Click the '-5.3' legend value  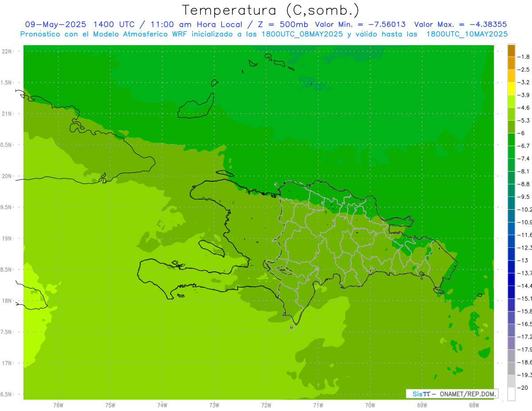pos(524,121)
